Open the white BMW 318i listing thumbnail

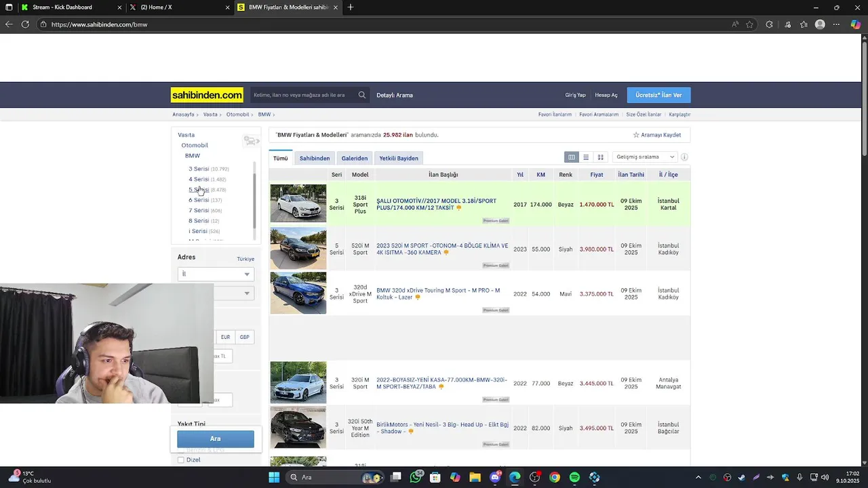point(298,203)
